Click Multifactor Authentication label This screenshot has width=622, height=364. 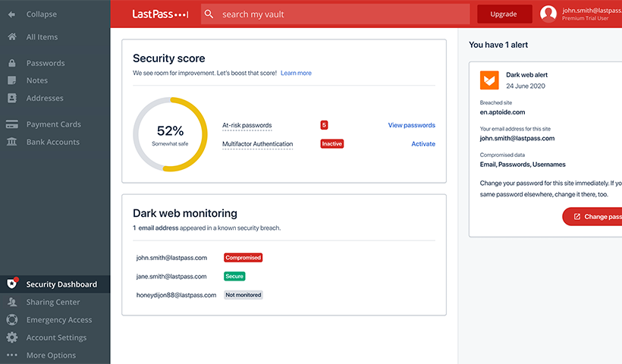[x=257, y=144]
